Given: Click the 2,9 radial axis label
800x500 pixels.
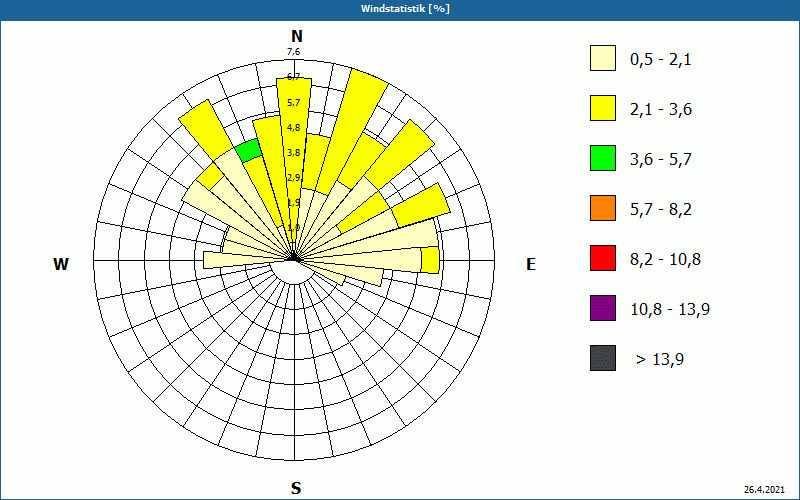Looking at the screenshot, I should click(x=293, y=178).
